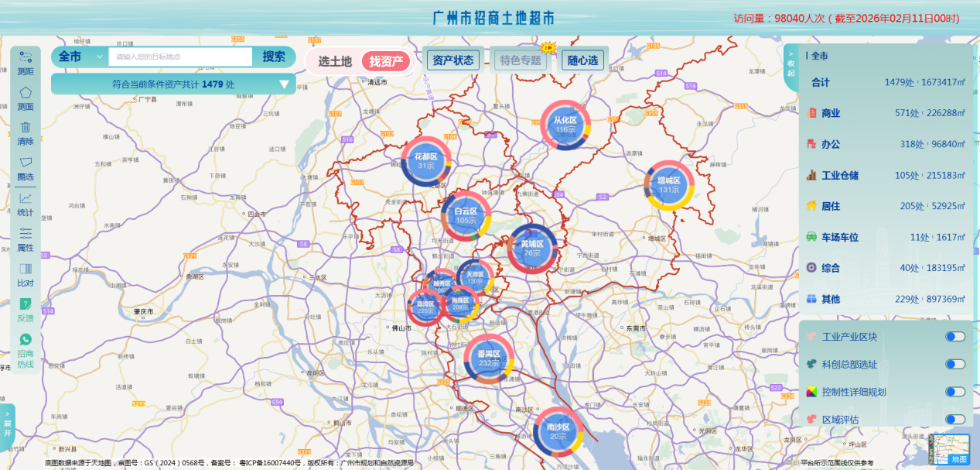Open the 全市 district dropdown

click(80, 57)
